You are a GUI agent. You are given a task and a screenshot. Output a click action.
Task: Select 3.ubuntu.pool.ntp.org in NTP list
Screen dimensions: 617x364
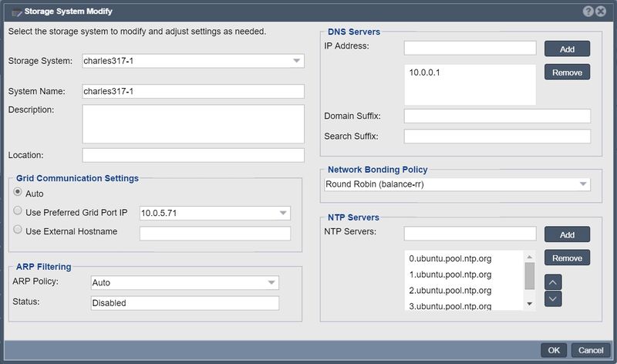(x=450, y=305)
